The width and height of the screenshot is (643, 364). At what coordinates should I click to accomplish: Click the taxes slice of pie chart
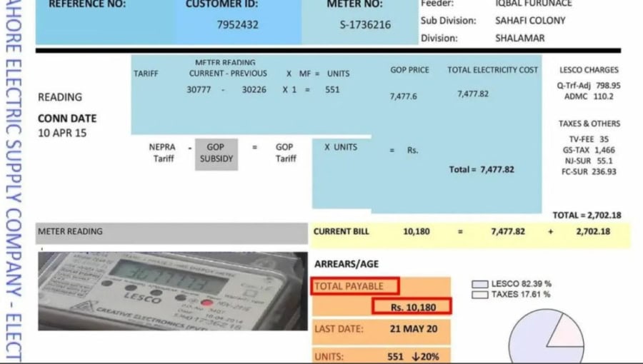tap(567, 333)
